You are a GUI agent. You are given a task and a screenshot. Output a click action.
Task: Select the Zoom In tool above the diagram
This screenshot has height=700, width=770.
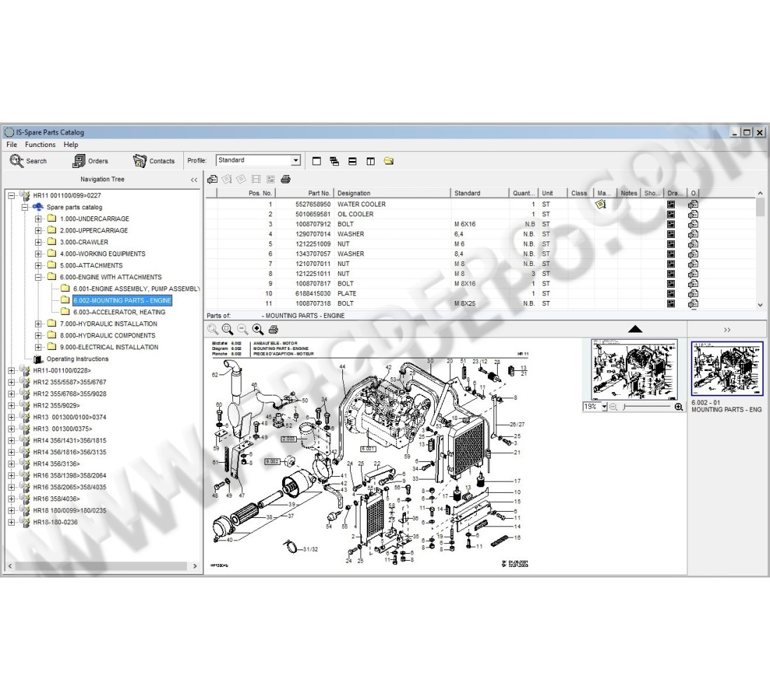[x=258, y=329]
